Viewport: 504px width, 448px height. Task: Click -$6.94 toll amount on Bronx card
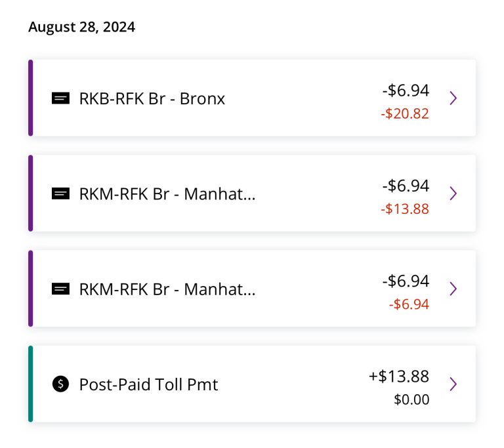coord(406,91)
